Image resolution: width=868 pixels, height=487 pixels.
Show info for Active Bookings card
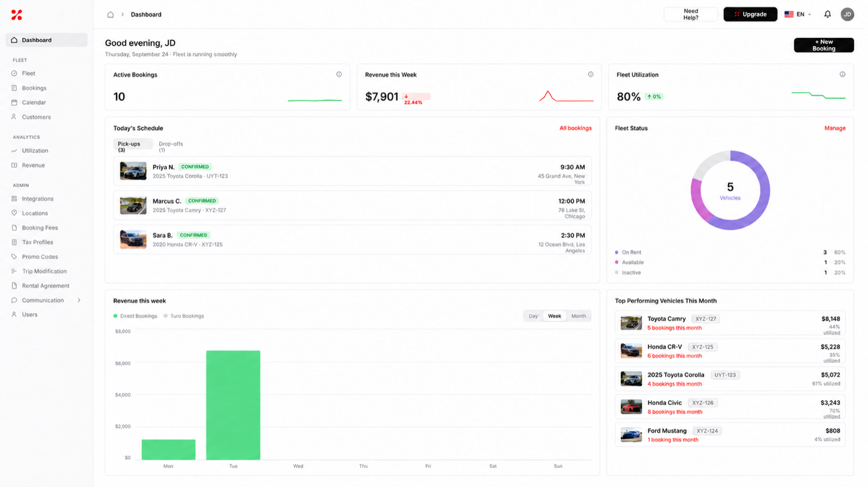[339, 74]
